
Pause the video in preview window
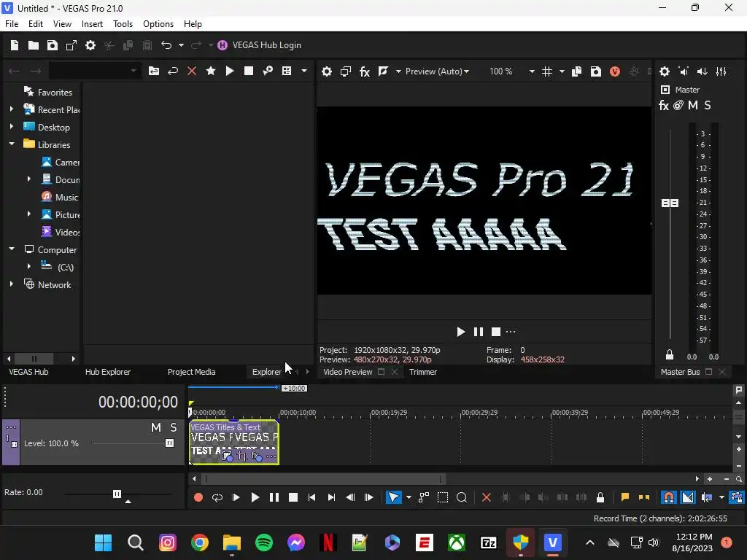click(x=479, y=332)
